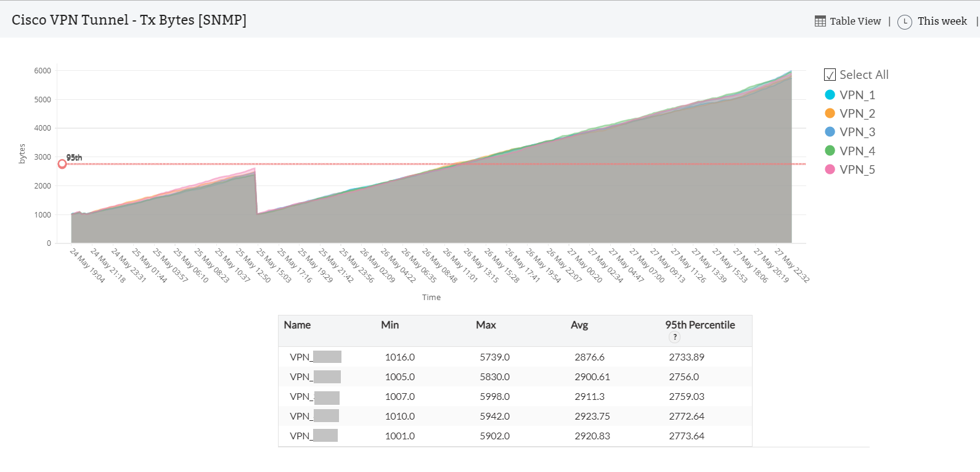Hide the VPN_5 series via pink dot
The width and height of the screenshot is (980, 472).
[830, 169]
